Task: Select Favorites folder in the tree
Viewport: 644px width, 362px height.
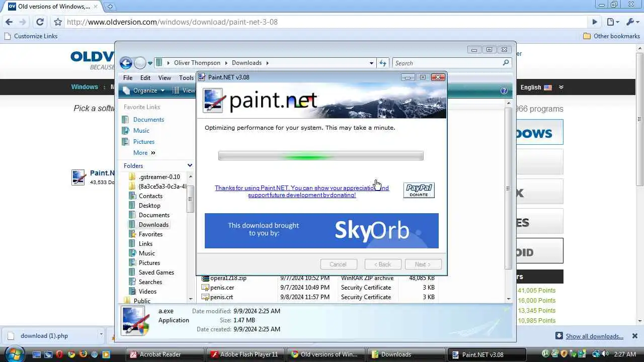Action: (x=145, y=234)
